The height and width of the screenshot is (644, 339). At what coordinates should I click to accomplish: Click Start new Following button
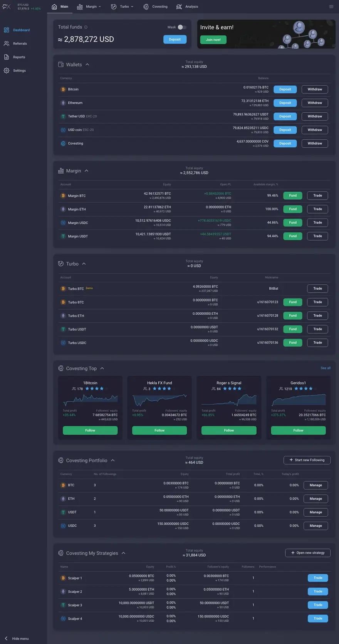307,460
